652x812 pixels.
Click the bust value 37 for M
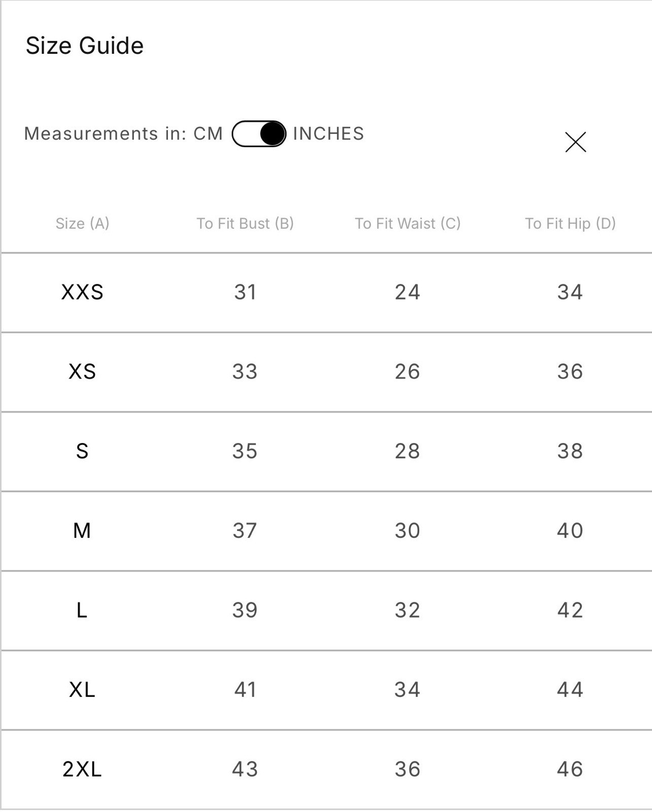point(245,531)
